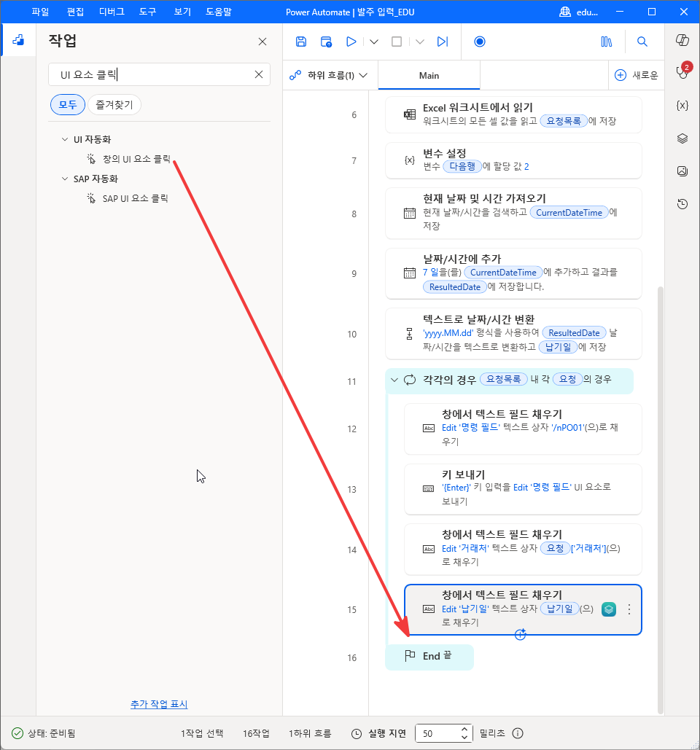Click the Save flow icon
Image resolution: width=700 pixels, height=750 pixels.
click(x=301, y=42)
